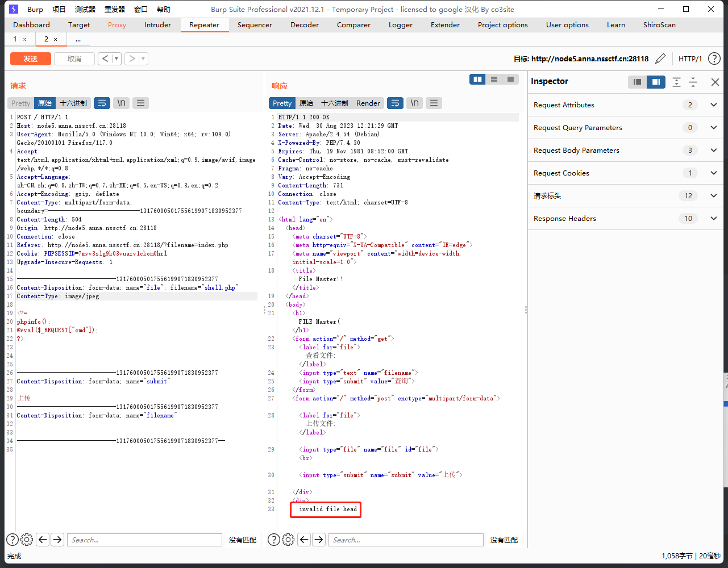Select combined tab layout view
Screen dimensions: 728x568
510,80
